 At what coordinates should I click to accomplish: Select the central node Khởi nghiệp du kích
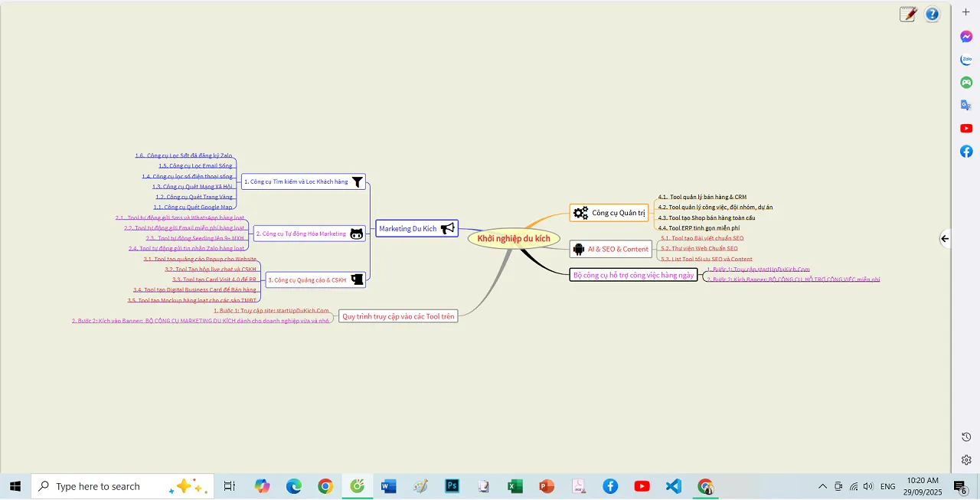pos(514,238)
